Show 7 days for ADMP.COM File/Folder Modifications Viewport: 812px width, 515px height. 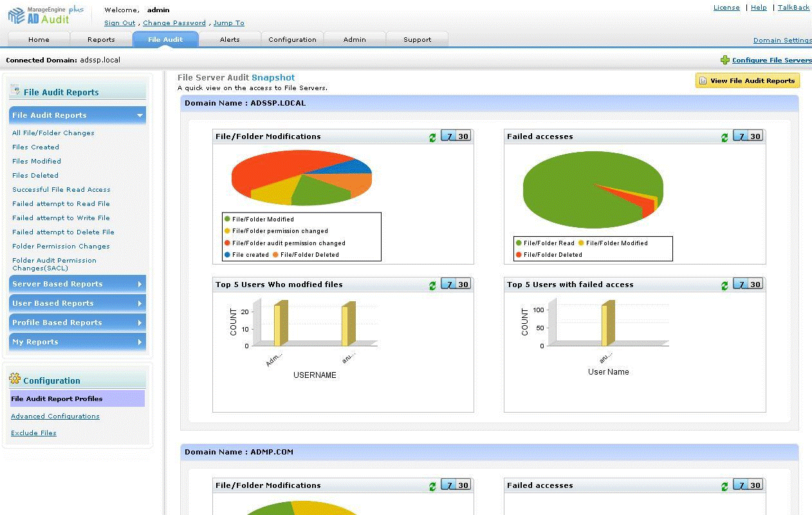point(448,485)
